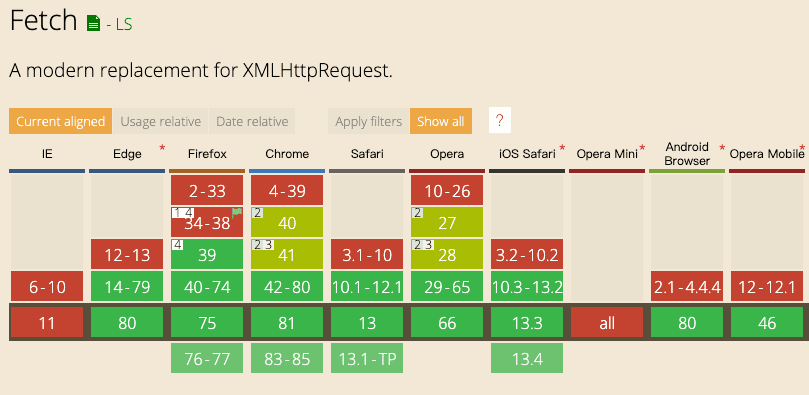The image size is (809, 395).
Task: Click the green flag on Firefox 34-38
Action: tap(237, 212)
